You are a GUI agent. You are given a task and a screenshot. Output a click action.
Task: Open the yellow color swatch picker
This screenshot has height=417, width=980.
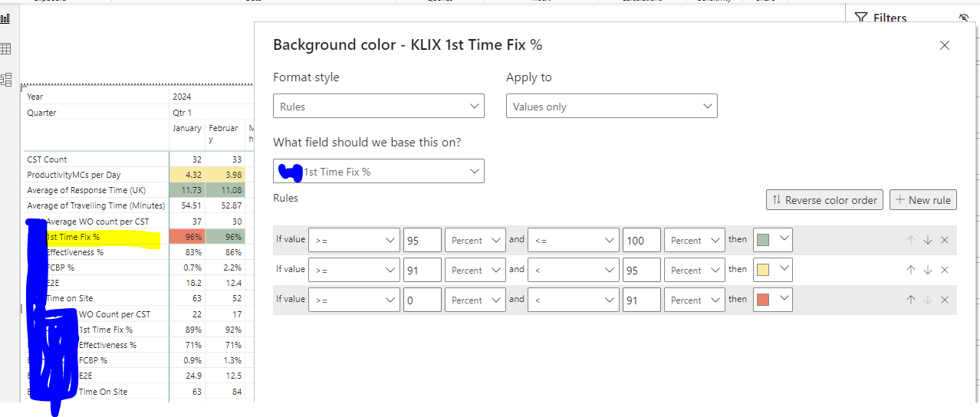click(x=773, y=270)
